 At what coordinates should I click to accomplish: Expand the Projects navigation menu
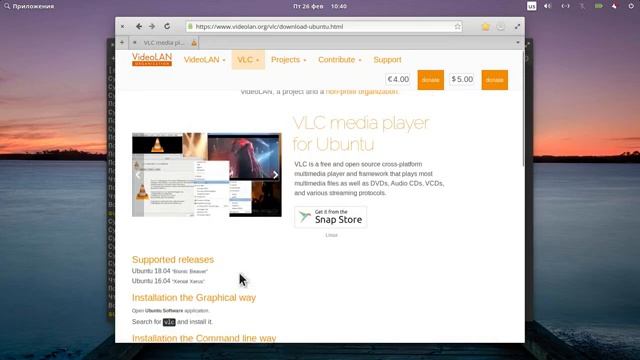tap(289, 60)
